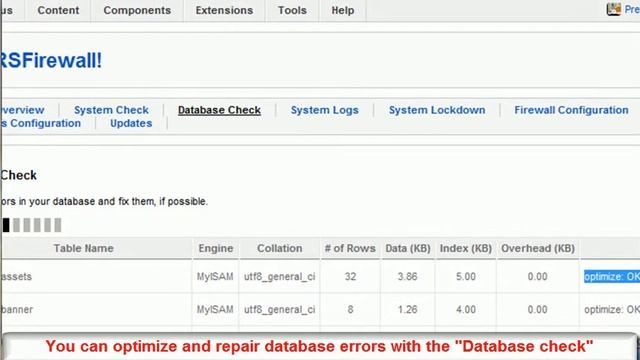The image size is (640, 360).
Task: Click the 8 rows value
Action: pos(350,309)
